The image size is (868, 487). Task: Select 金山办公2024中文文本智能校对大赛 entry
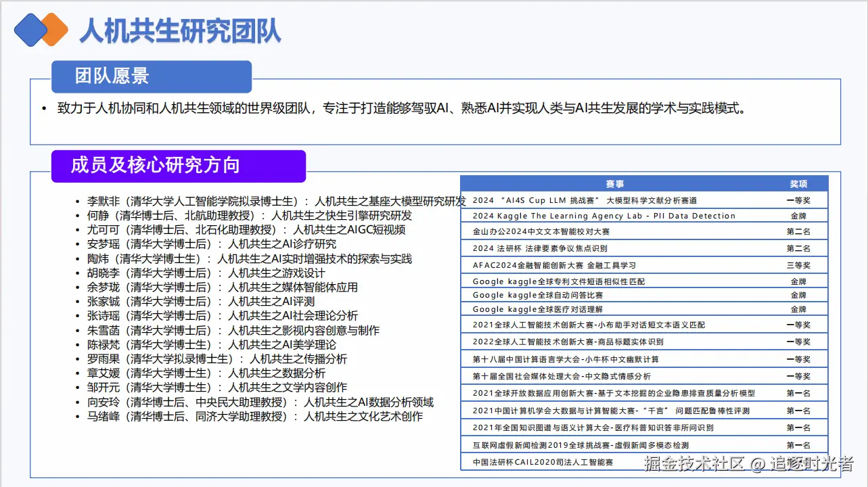point(541,231)
